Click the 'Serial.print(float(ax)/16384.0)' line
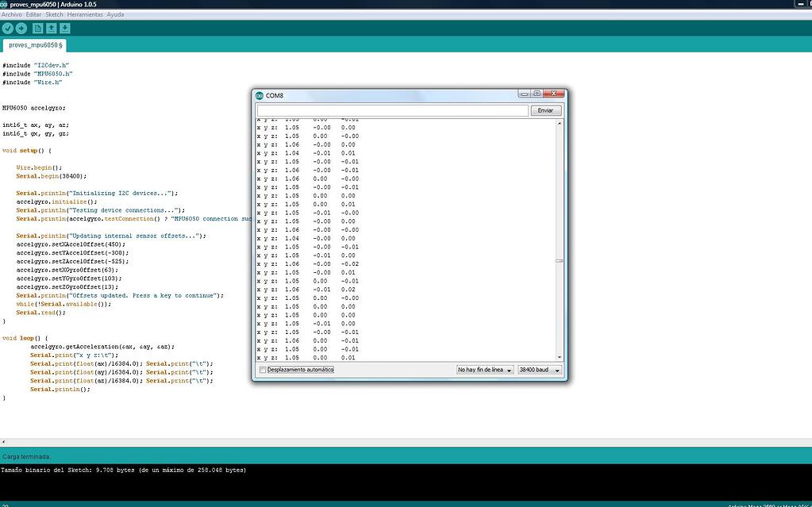Screen dimensions: 812x507 121,363
